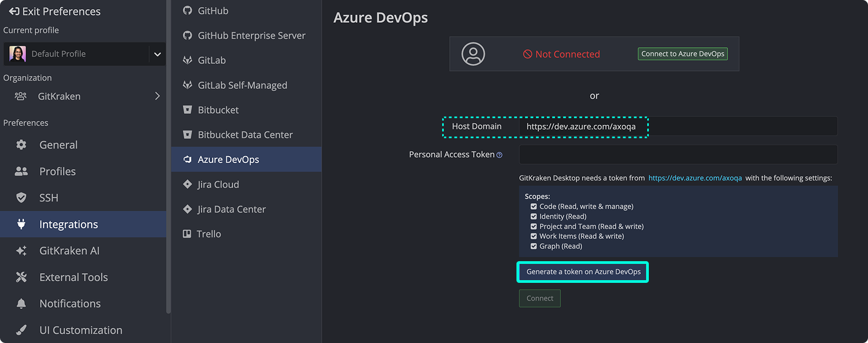The width and height of the screenshot is (868, 343).
Task: Click the Notifications bell icon
Action: point(21,303)
